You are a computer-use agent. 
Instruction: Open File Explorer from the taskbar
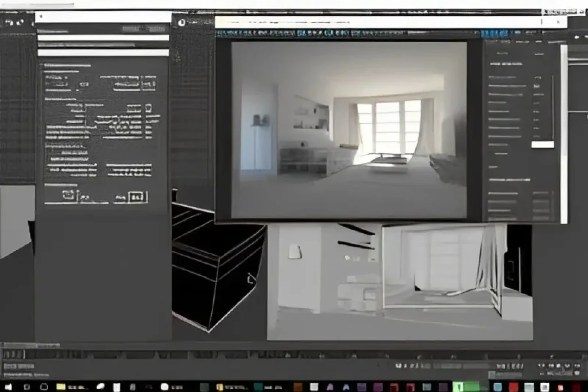click(60, 387)
